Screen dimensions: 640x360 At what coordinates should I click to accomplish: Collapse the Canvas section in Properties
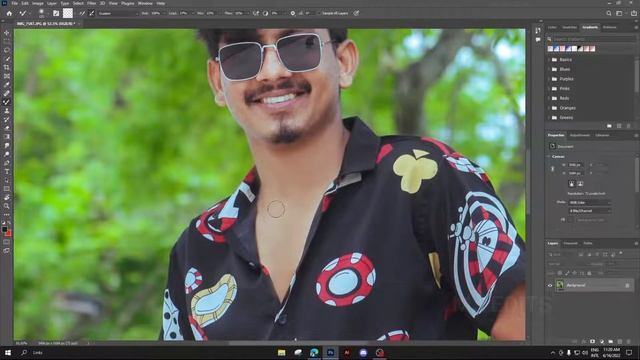click(x=549, y=157)
